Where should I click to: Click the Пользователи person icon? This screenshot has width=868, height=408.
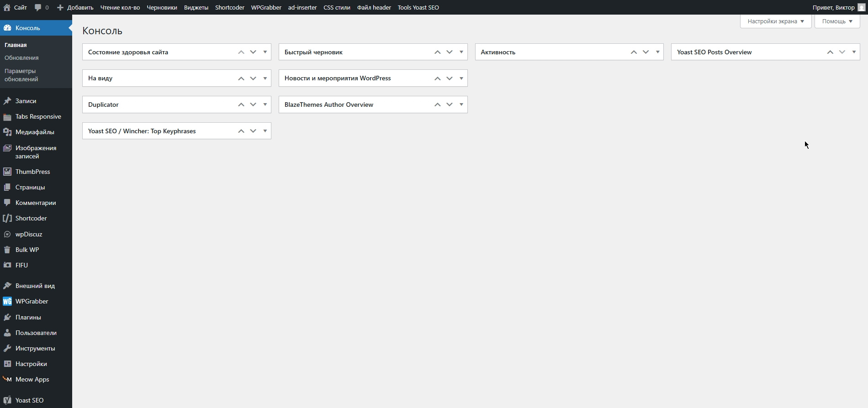pyautogui.click(x=7, y=333)
